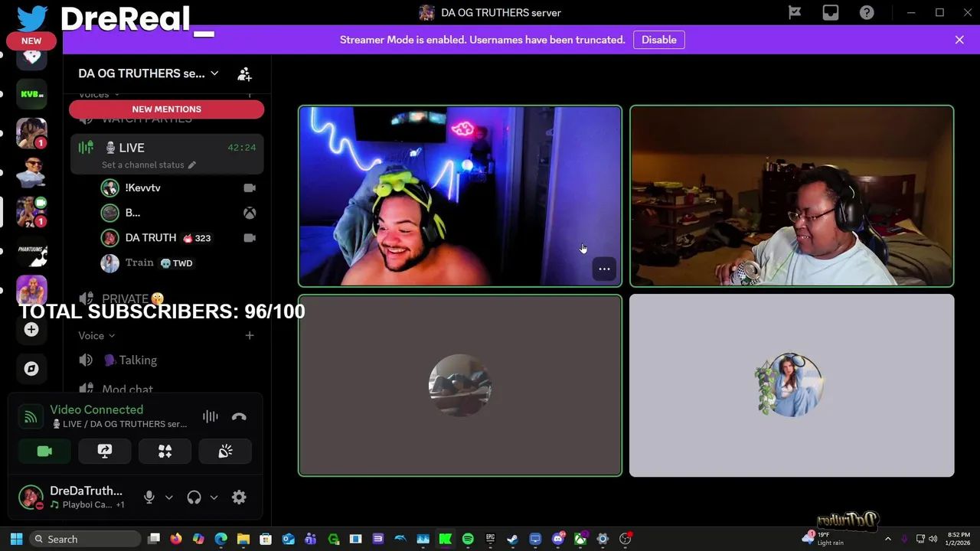Screen dimensions: 980x551
Task: Open Phantoms server in server list
Action: click(x=31, y=251)
